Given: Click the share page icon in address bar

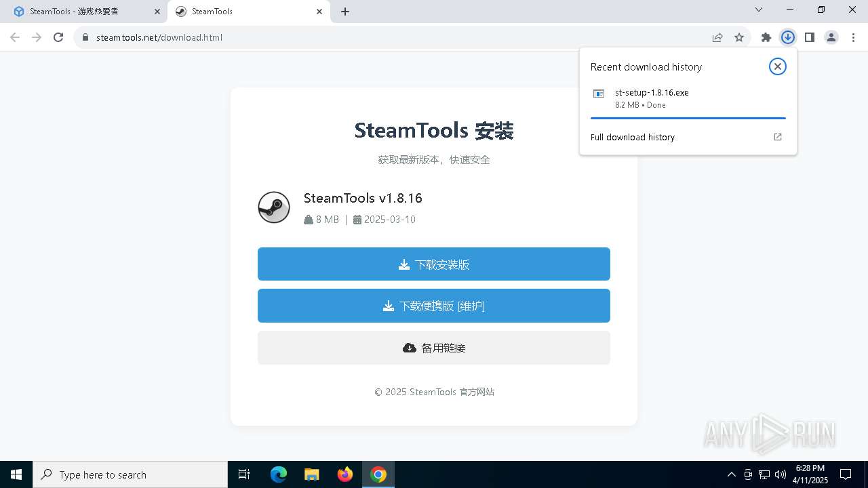Looking at the screenshot, I should (717, 37).
